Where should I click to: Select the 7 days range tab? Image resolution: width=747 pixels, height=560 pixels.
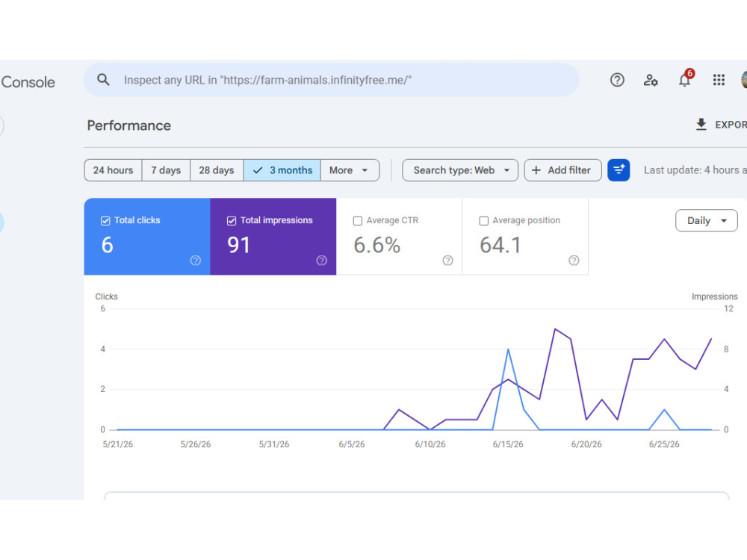(x=166, y=170)
